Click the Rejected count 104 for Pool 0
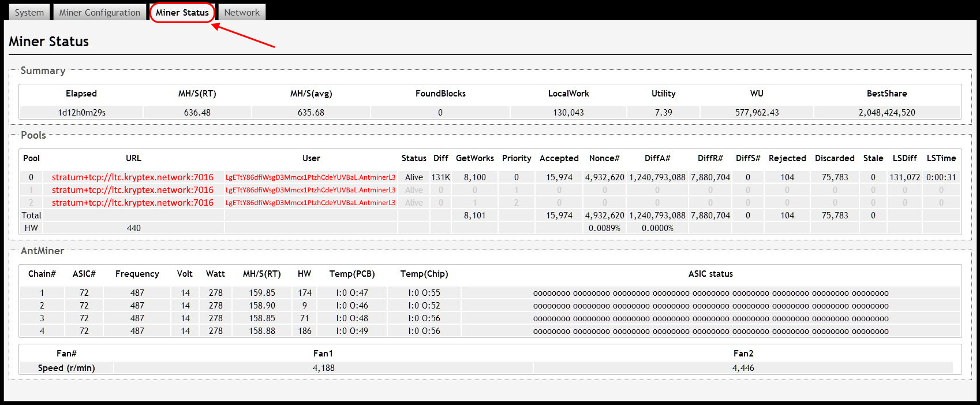This screenshot has height=405, width=980. point(787,177)
